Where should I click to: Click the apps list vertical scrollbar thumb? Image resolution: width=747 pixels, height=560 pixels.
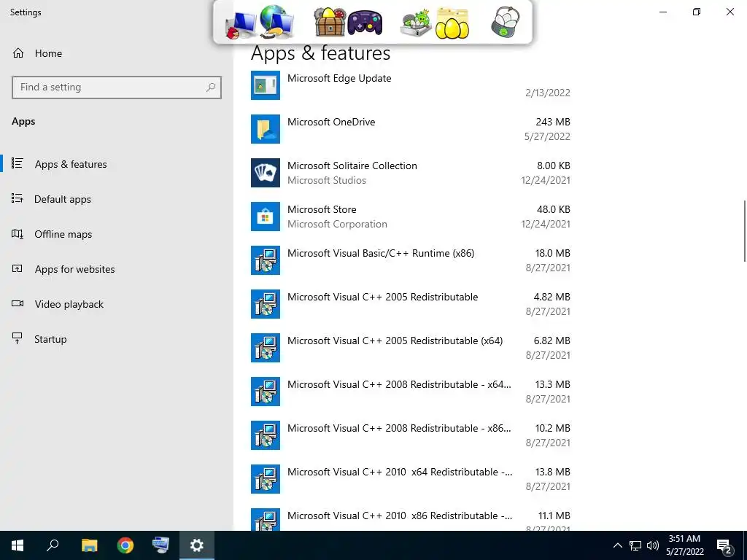point(745,231)
